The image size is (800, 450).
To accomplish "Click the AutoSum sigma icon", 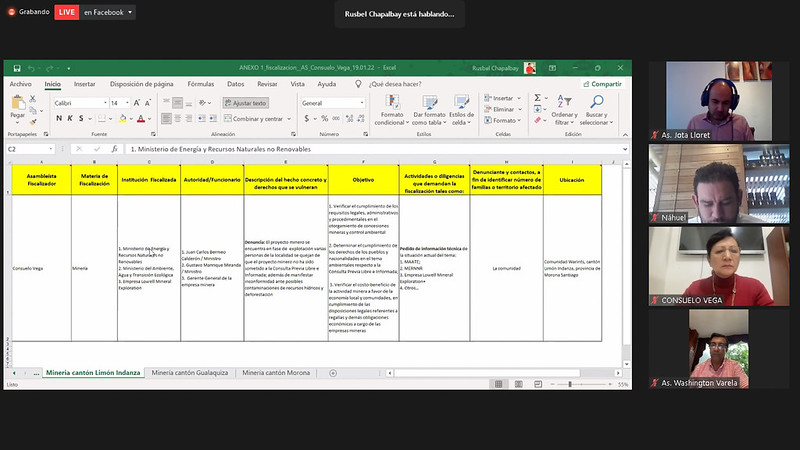I will pyautogui.click(x=537, y=98).
